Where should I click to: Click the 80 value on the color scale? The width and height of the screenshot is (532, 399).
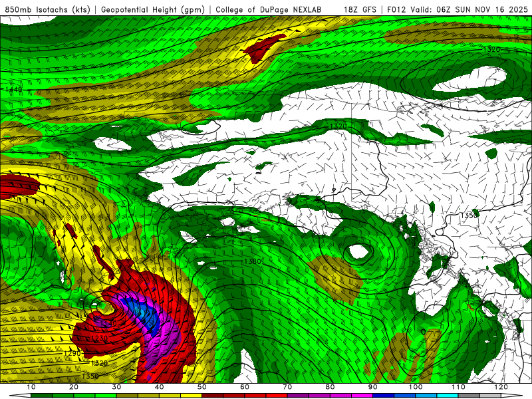(330, 387)
